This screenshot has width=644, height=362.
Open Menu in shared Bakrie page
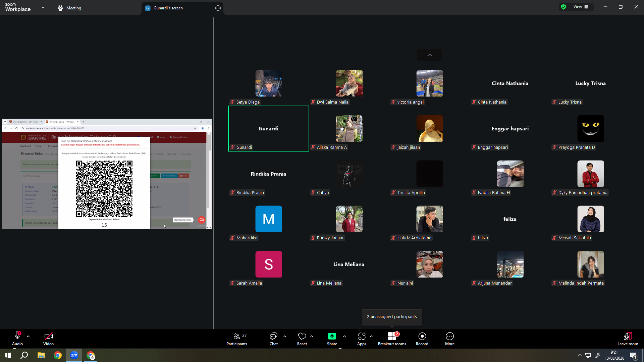(x=161, y=137)
